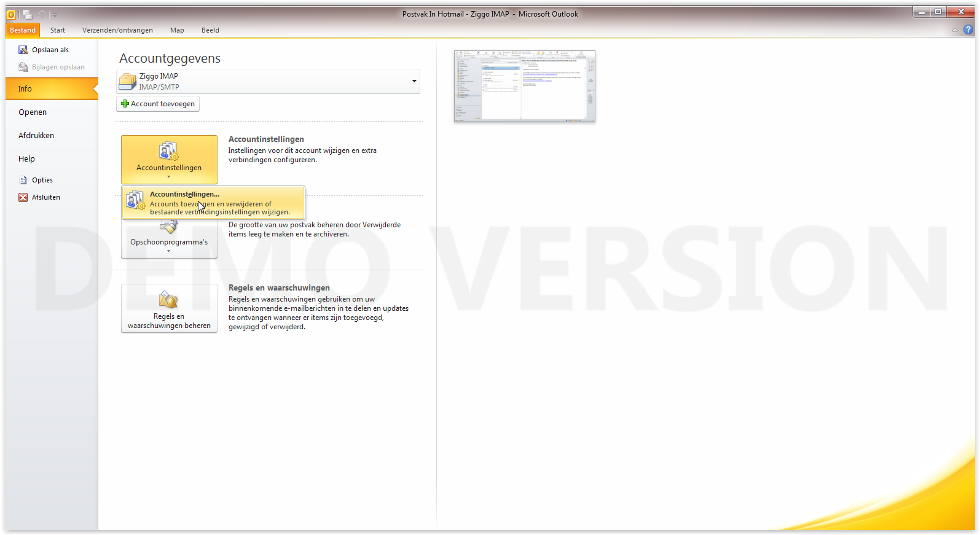
Task: Click the Bijlagen opslaan attachment icon
Action: (x=23, y=67)
